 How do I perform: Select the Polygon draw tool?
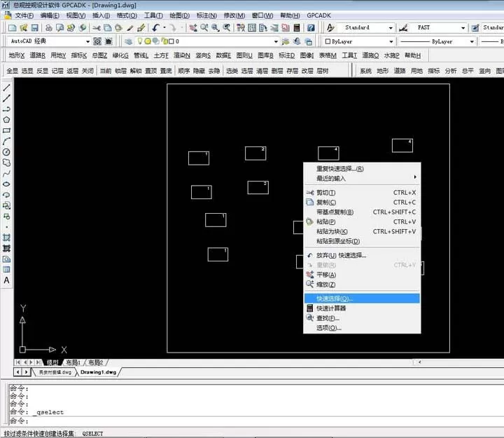coord(6,120)
